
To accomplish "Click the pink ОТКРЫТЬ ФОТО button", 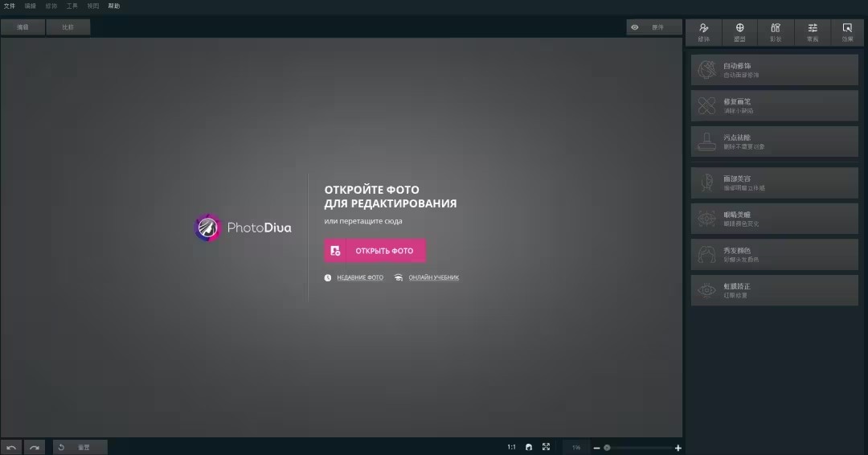I will click(375, 251).
